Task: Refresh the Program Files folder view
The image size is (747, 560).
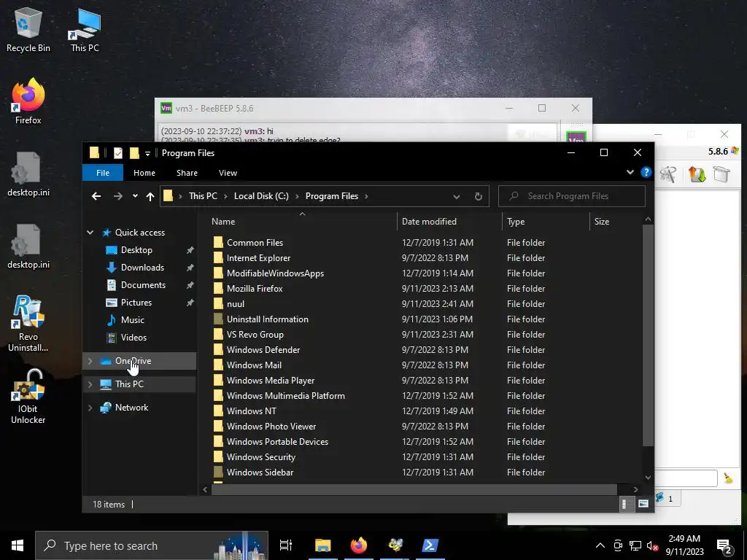Action: coord(479,196)
